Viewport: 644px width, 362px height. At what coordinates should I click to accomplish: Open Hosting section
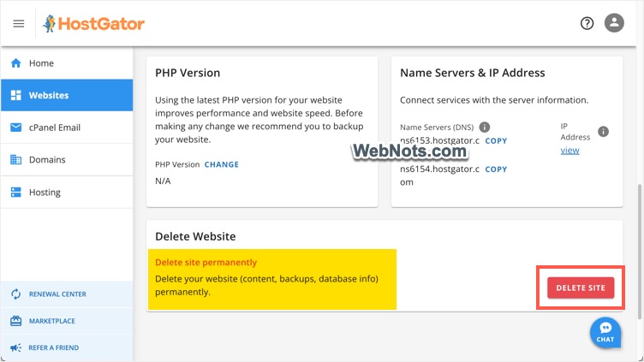coord(67,192)
